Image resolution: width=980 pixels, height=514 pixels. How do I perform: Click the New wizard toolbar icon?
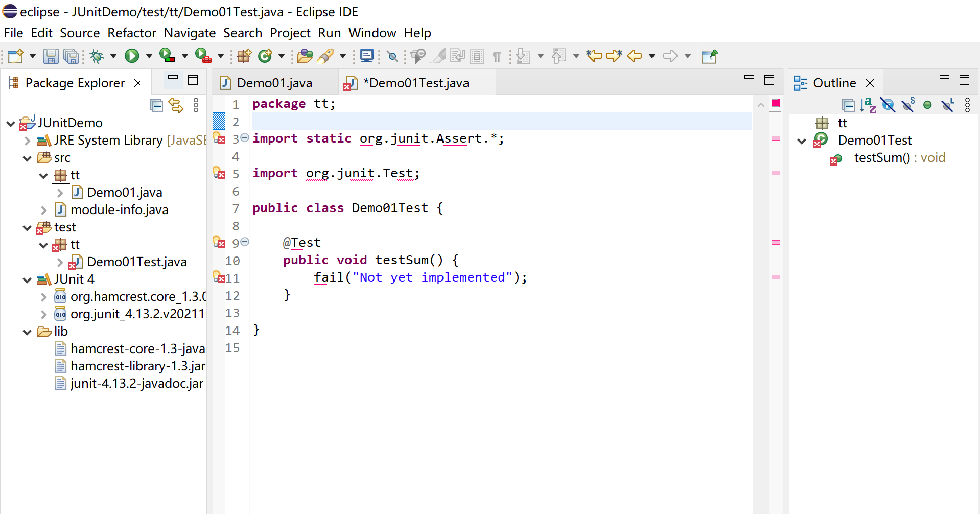pos(15,56)
